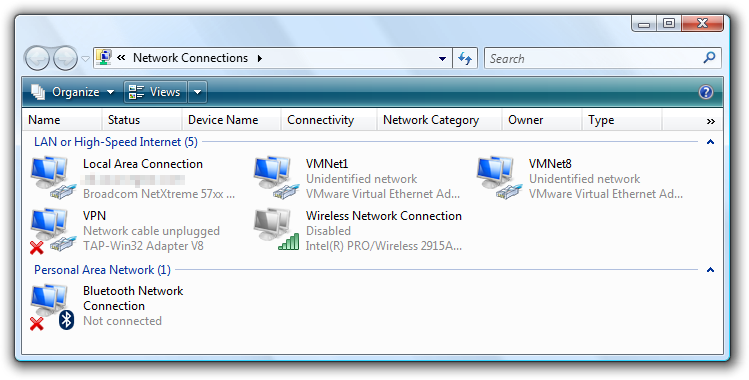This screenshot has height=380, width=749.
Task: Click the 'Not connected' Bluetooth status text
Action: (122, 321)
